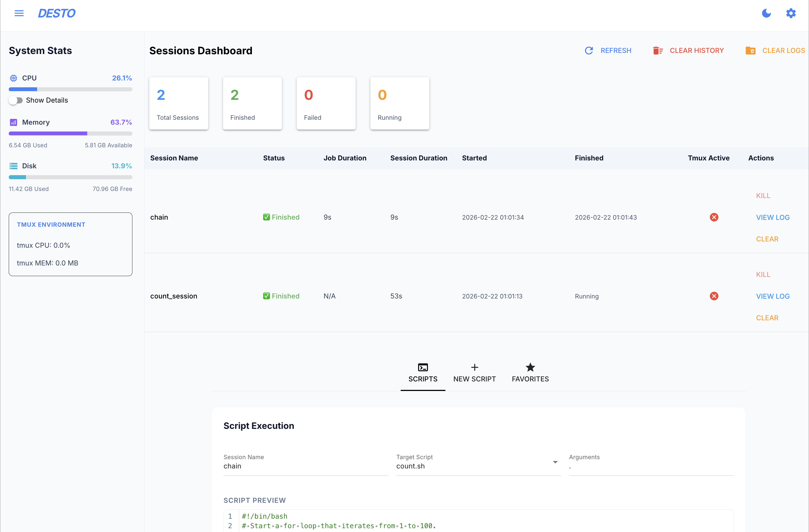Click the Memory usage progress bar
This screenshot has height=532, width=809.
70,133
